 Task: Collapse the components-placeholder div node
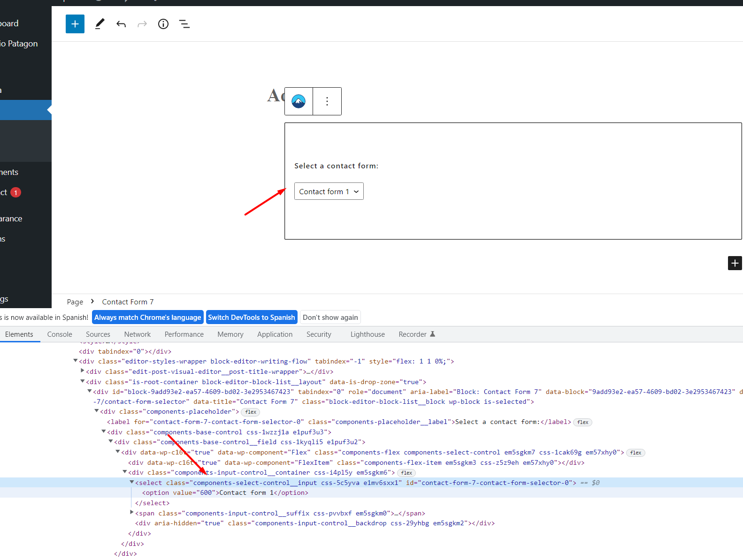coord(97,411)
